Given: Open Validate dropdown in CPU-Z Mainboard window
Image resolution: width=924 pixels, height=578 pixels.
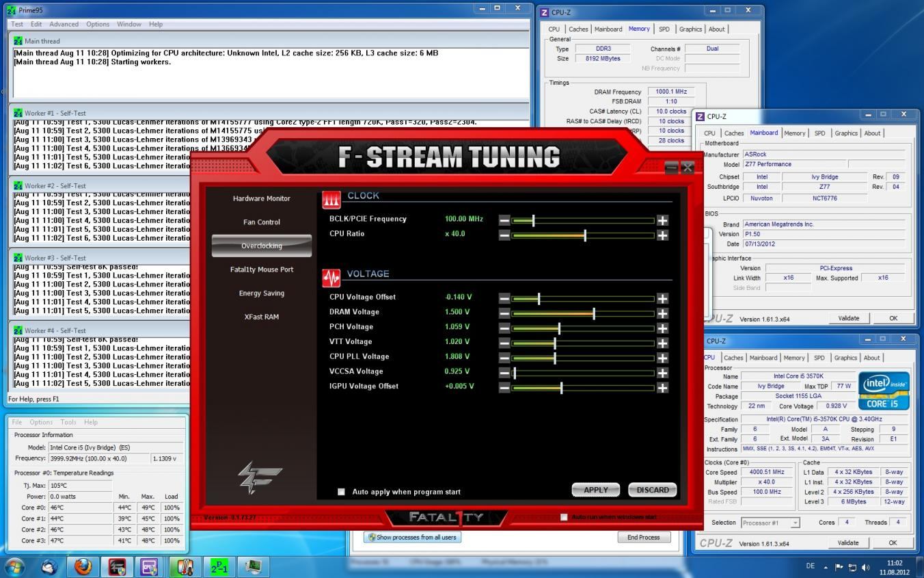Looking at the screenshot, I should 848,318.
